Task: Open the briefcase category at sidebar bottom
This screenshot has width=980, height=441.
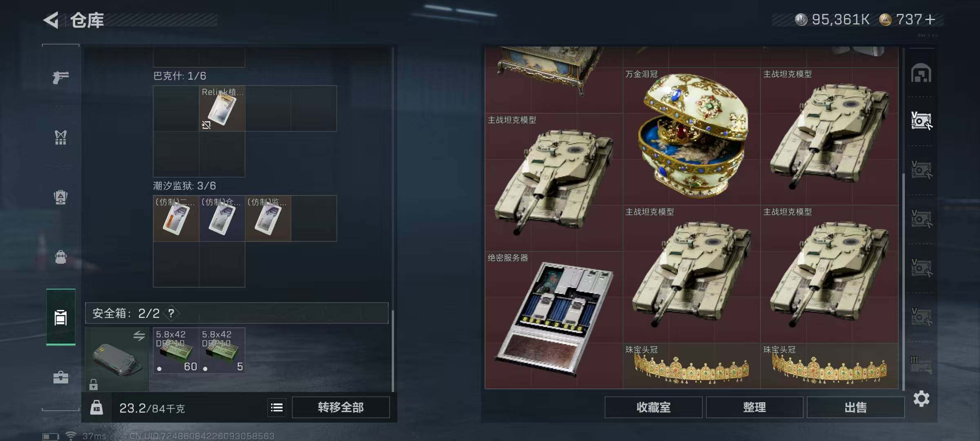Action: coord(60,377)
